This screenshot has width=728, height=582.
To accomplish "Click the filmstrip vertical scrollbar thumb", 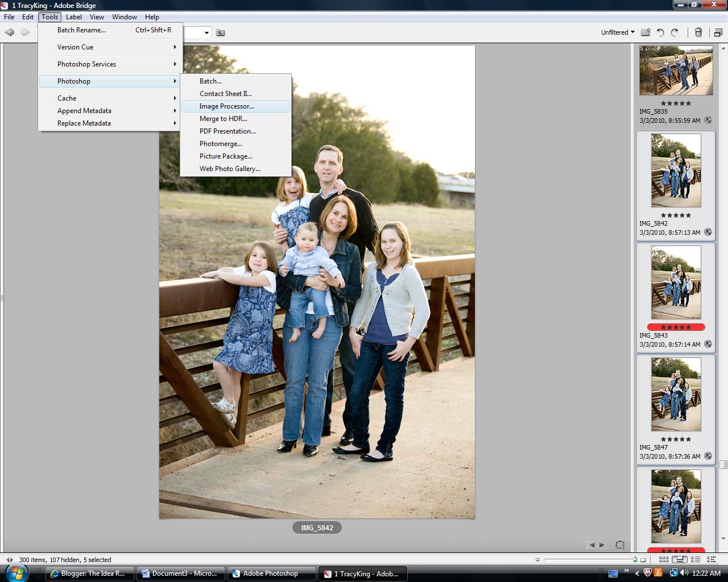I will [x=723, y=464].
